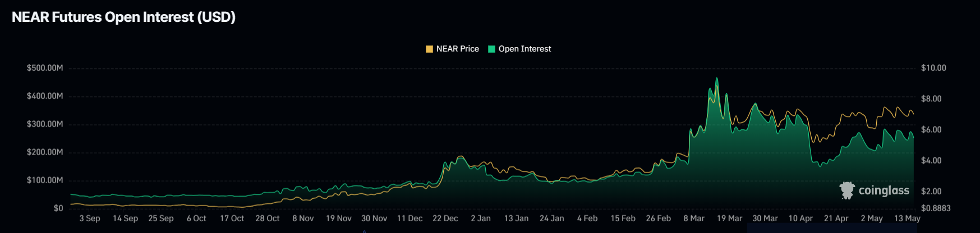The width and height of the screenshot is (980, 233).
Task: Click the 4 Feb date label
Action: pos(587,218)
